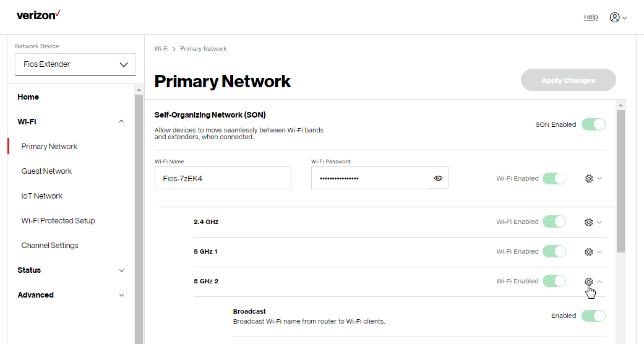Show the Wi-Fi password with eye icon

439,178
